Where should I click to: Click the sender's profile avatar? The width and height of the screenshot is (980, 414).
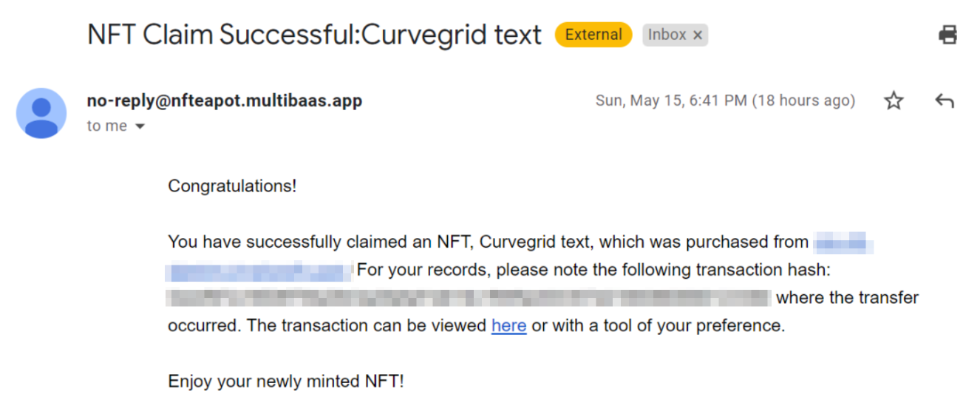click(x=41, y=113)
